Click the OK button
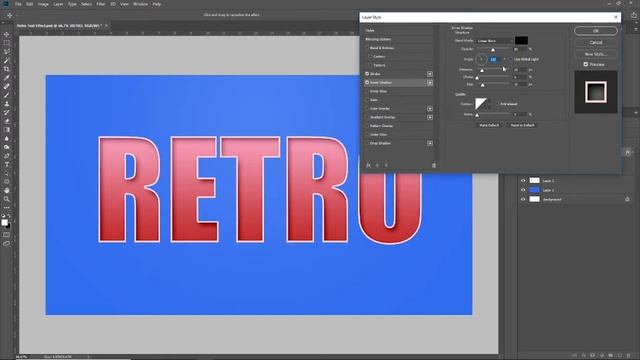 point(596,31)
